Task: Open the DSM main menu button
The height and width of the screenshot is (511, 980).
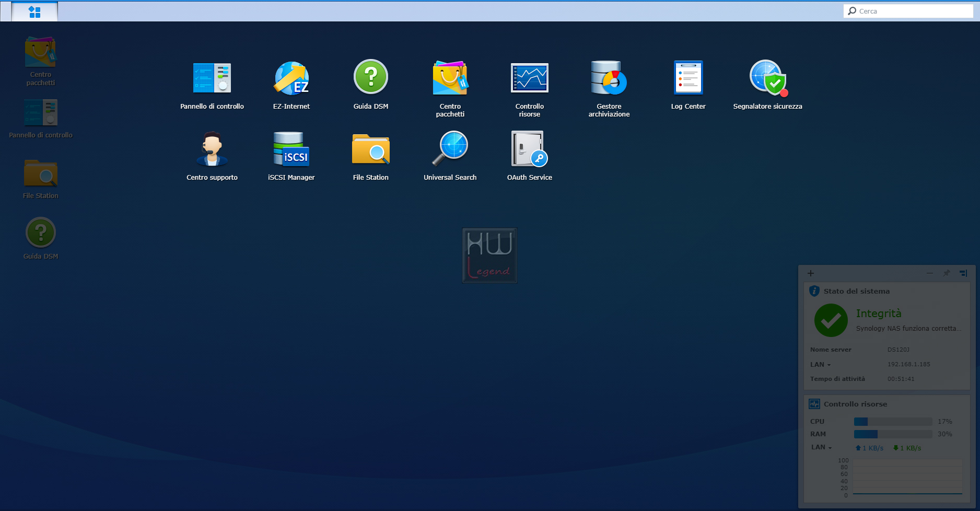Action: pos(34,11)
